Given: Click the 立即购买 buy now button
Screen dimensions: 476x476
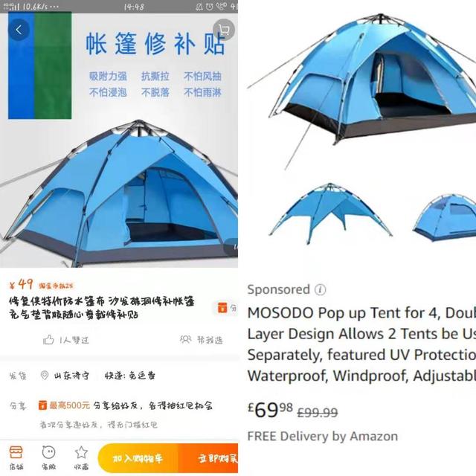Looking at the screenshot, I should click(x=208, y=458).
